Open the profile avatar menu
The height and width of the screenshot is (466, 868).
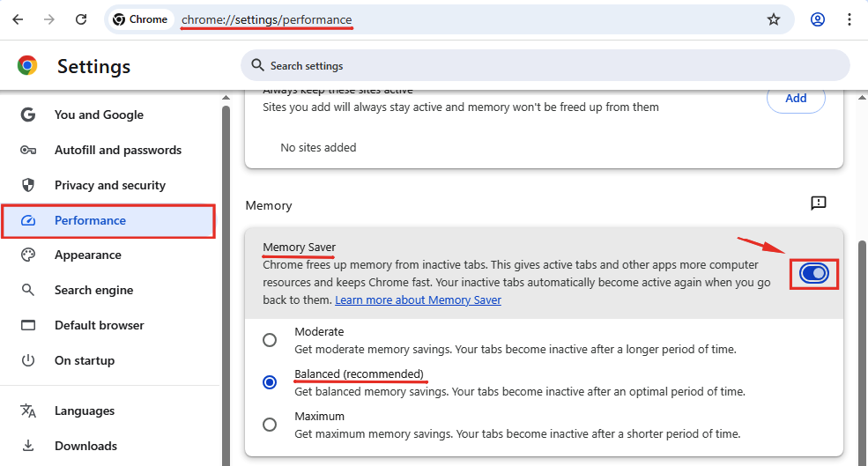point(818,19)
